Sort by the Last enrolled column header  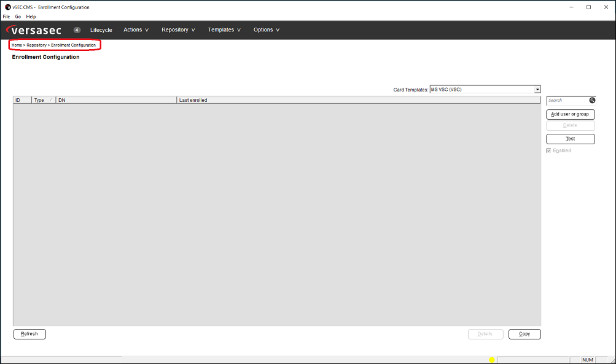tap(359, 100)
